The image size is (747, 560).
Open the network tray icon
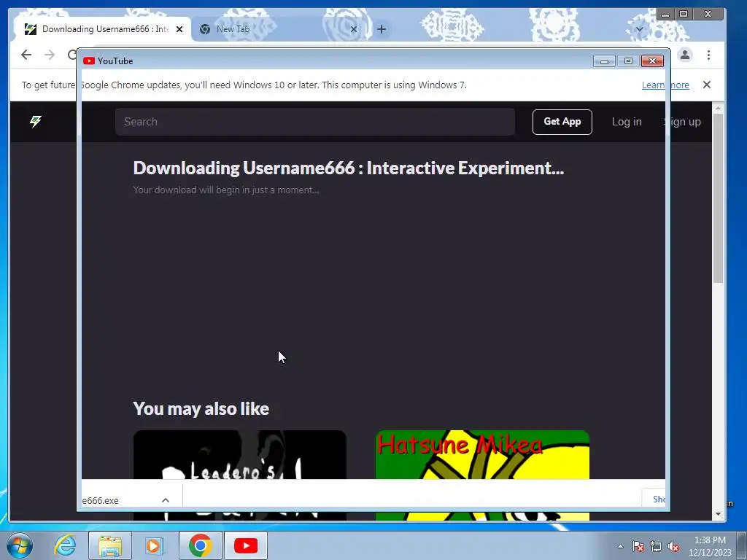(656, 546)
